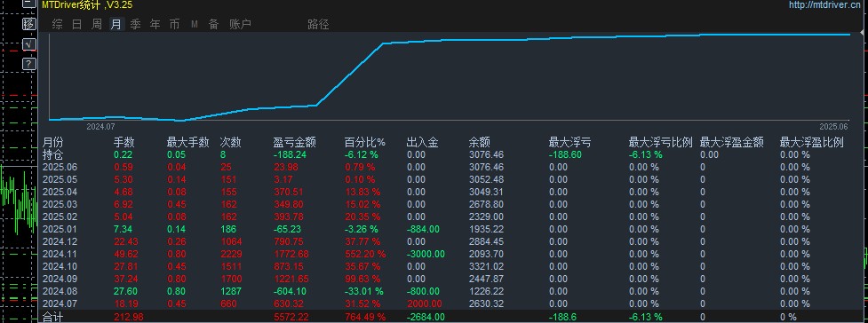Click the 3321.02 balance cell
Screen dimensions: 868x323
487,266
